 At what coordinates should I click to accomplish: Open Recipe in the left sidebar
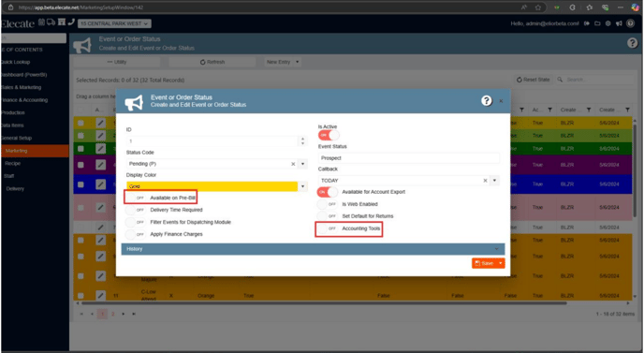(13, 164)
